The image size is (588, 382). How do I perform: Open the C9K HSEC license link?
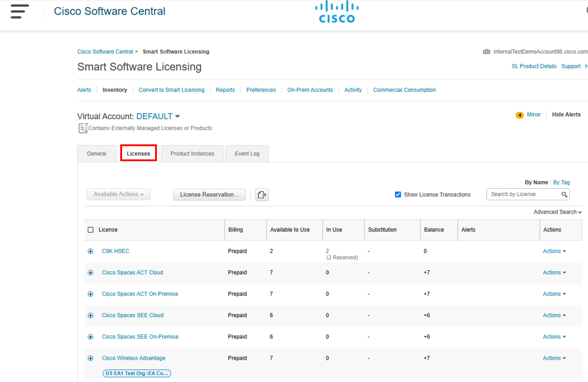pyautogui.click(x=115, y=251)
